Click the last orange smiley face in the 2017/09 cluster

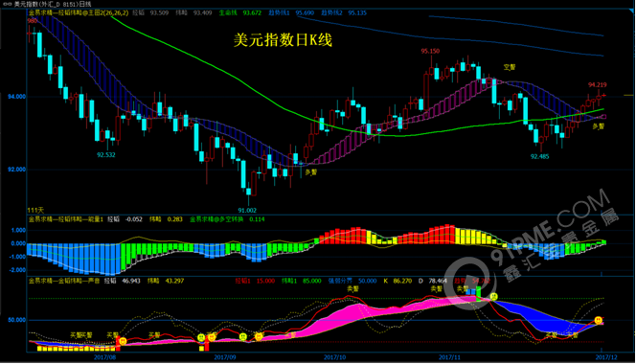coord(259,336)
